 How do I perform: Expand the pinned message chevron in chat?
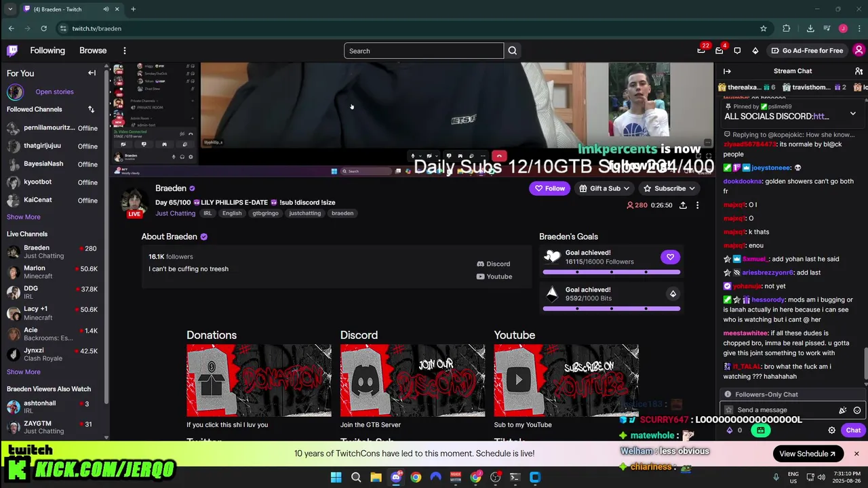point(852,113)
